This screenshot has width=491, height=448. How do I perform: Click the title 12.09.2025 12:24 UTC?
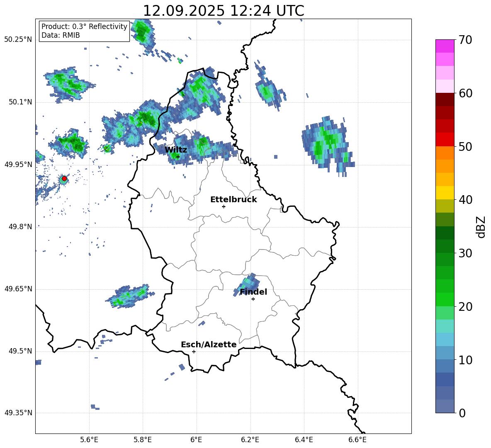[224, 11]
